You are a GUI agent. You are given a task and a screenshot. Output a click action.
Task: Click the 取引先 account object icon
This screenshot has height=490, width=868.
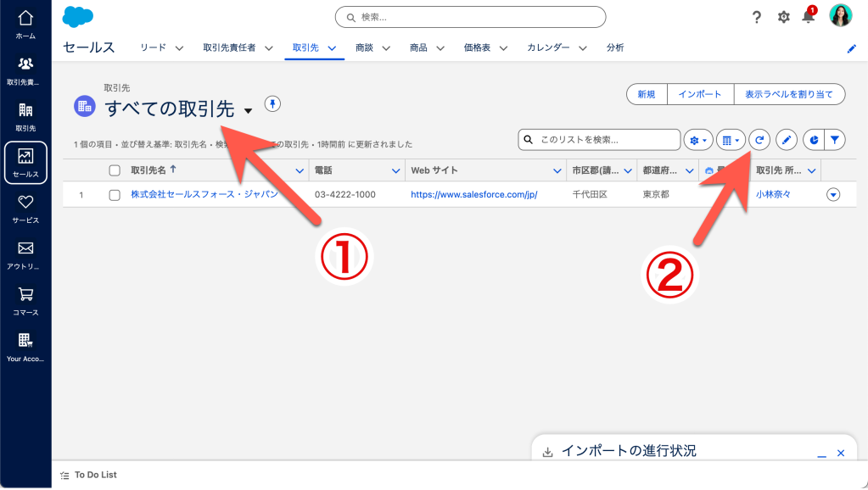pos(85,106)
